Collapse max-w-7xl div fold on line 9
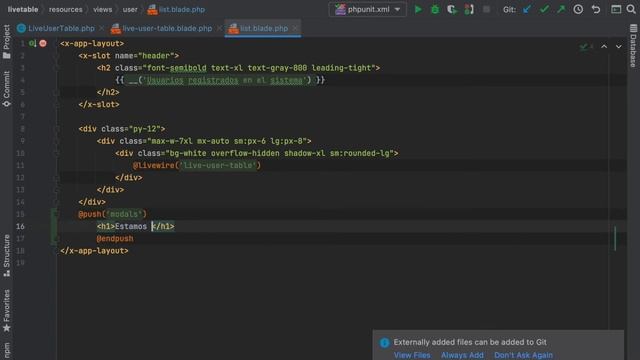 (x=57, y=141)
